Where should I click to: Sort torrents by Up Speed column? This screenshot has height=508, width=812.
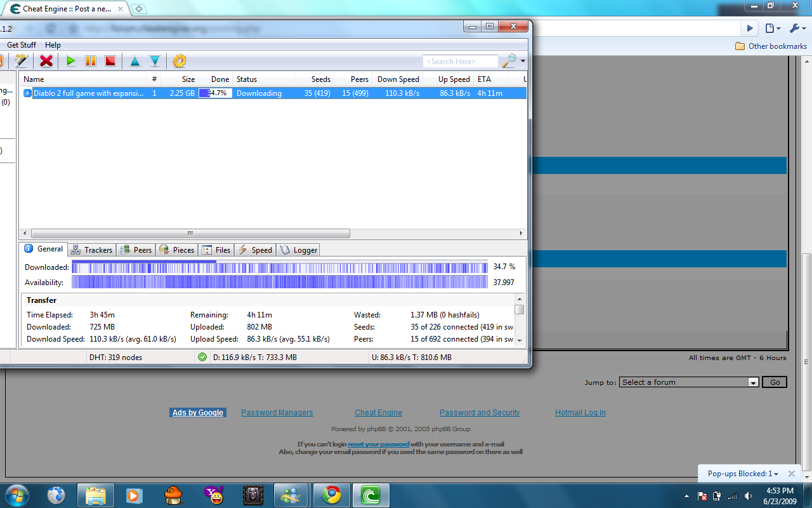448,79
